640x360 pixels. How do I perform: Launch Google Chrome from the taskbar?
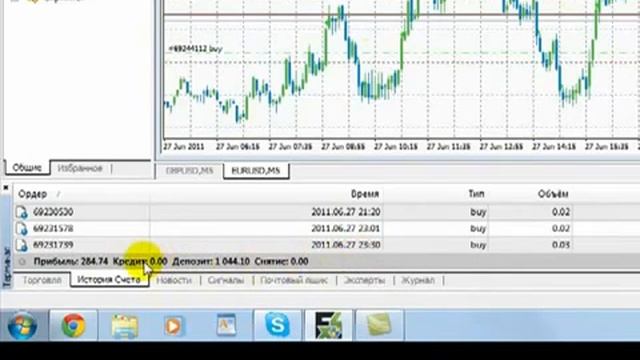tap(73, 325)
